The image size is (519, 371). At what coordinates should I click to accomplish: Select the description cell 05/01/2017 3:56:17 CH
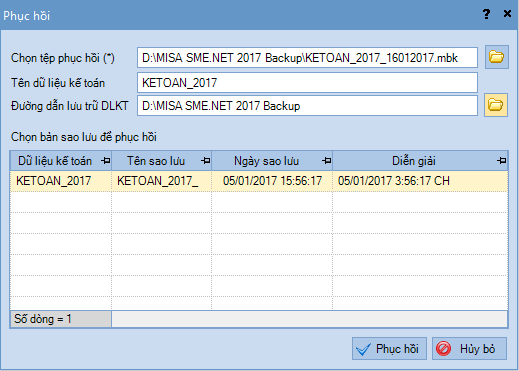click(x=420, y=181)
